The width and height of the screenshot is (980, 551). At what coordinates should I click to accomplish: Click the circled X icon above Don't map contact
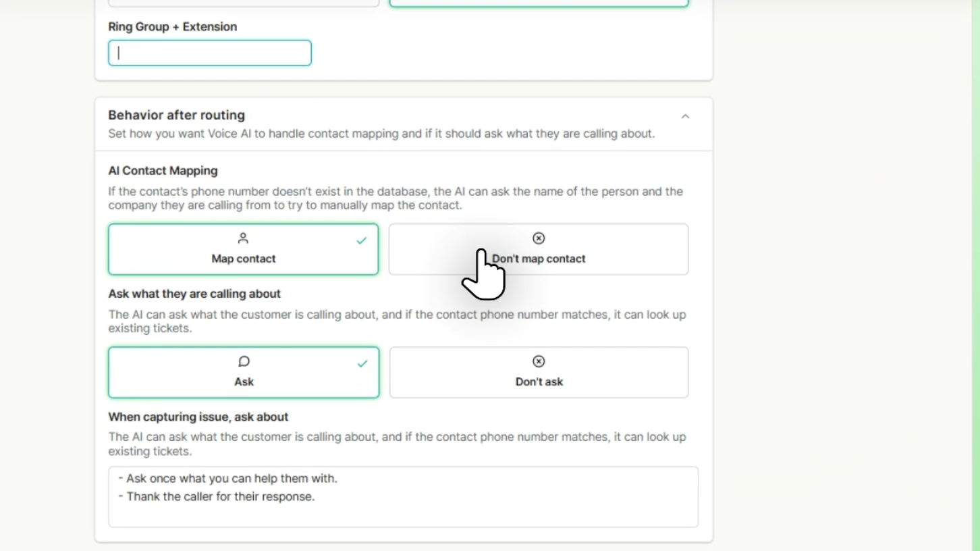point(539,238)
